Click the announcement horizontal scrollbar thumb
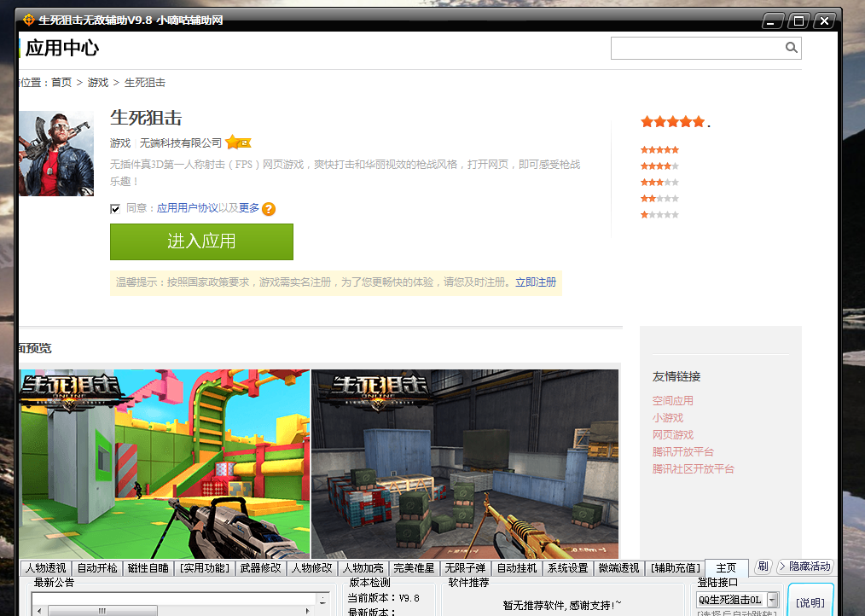865x616 pixels. (102, 611)
